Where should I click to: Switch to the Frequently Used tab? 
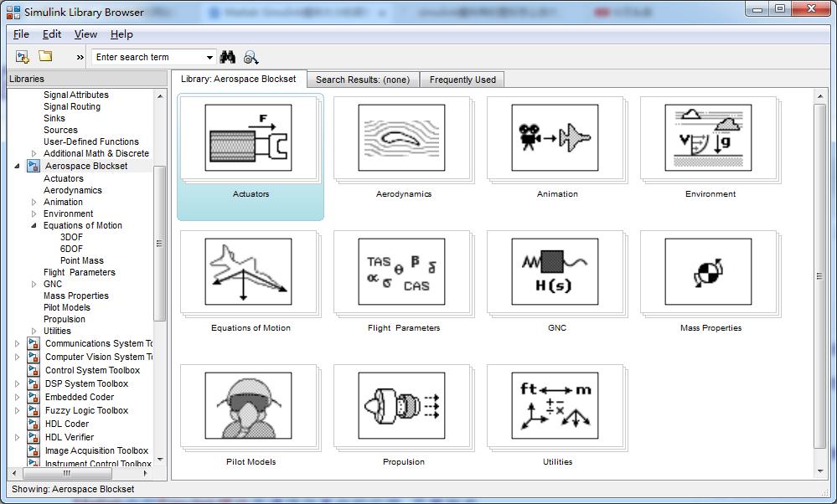click(462, 80)
